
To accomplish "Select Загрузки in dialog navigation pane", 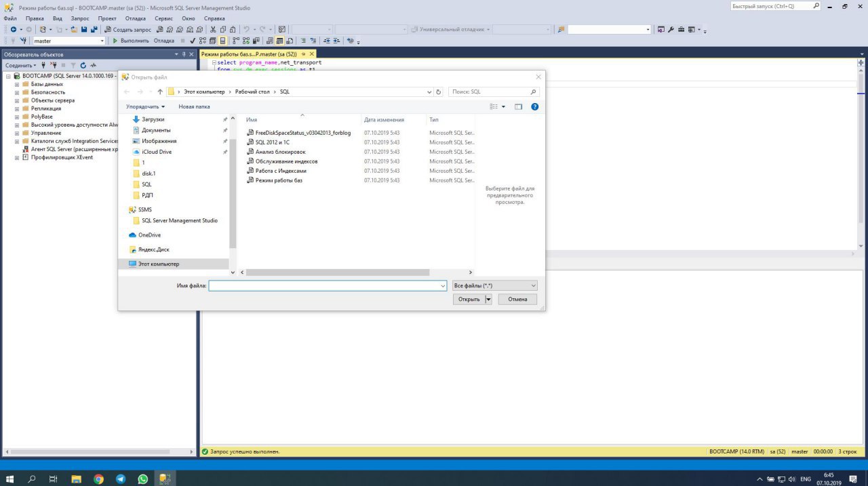I will tap(153, 119).
